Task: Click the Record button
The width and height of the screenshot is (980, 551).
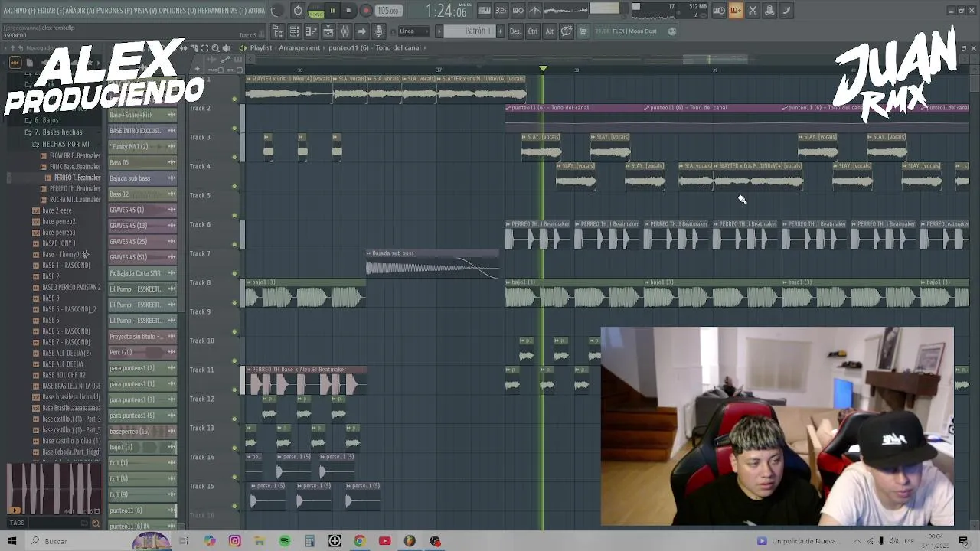Action: tap(365, 11)
